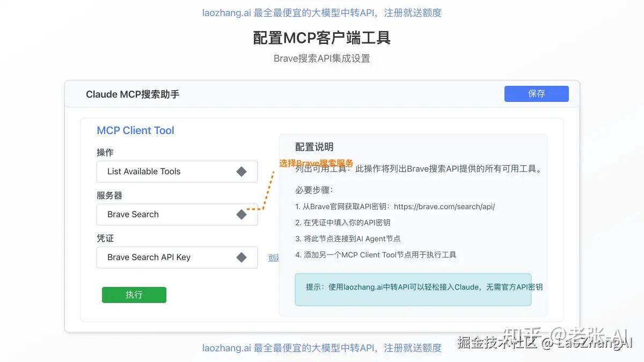Click step 3 将此节点连接到AI Agent节点

coord(348,239)
